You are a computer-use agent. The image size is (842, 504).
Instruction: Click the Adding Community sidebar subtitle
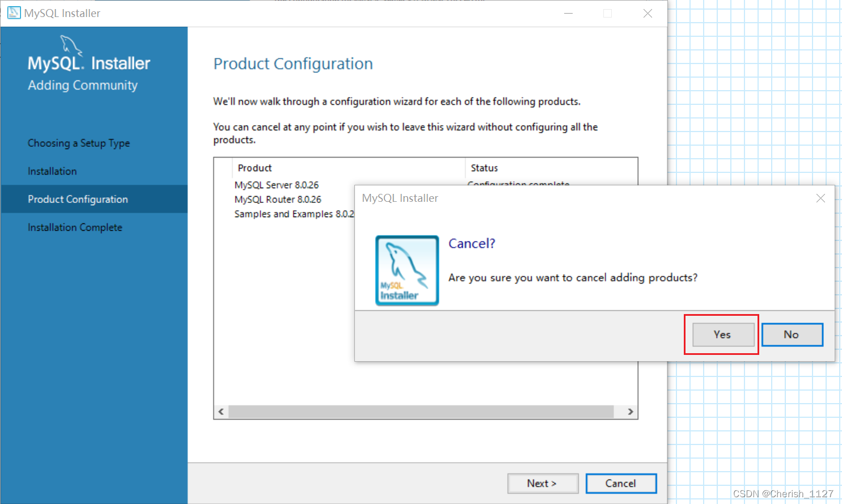tap(83, 85)
